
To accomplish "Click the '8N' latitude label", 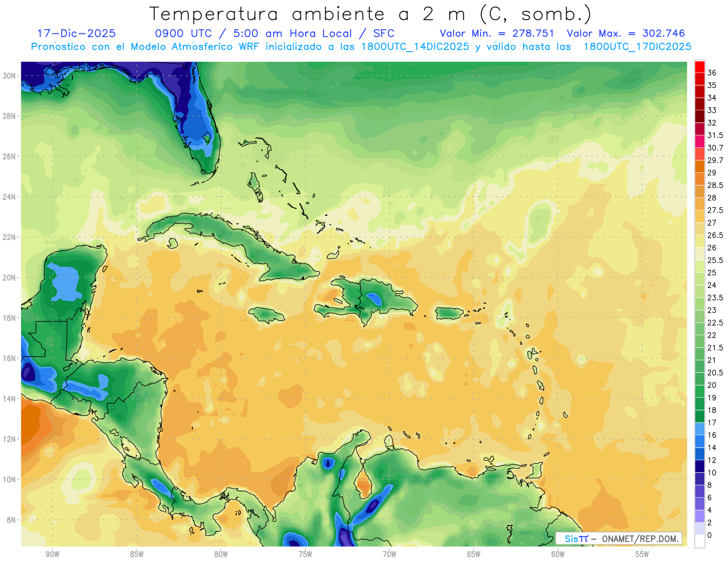I will (12, 520).
